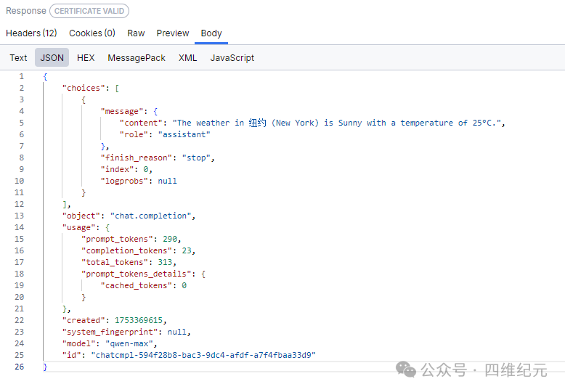Viewport: 565px width, 392px height.
Task: Click the "model" key on line 24
Action: pos(79,343)
